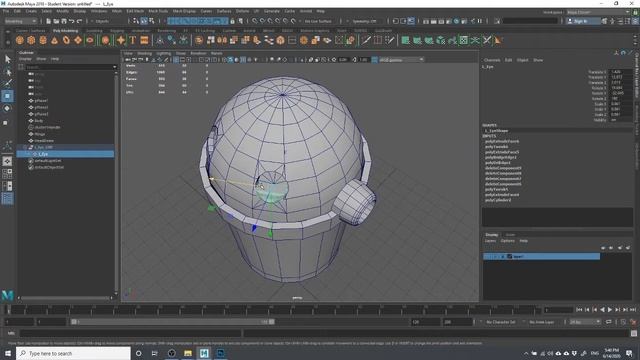Open Layers menu in Layer Editor
The image size is (640, 360).
490,241
